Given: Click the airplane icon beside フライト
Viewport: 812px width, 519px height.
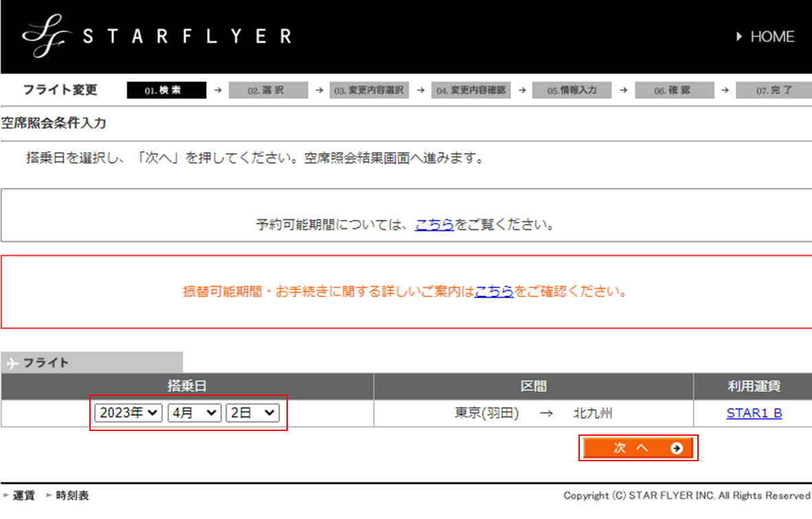Looking at the screenshot, I should click(12, 363).
